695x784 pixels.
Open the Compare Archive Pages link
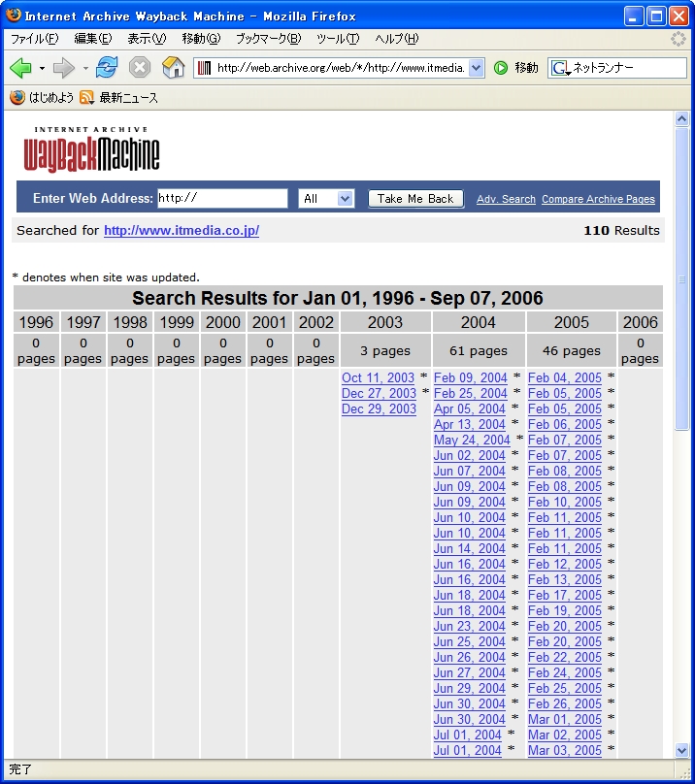tap(598, 199)
